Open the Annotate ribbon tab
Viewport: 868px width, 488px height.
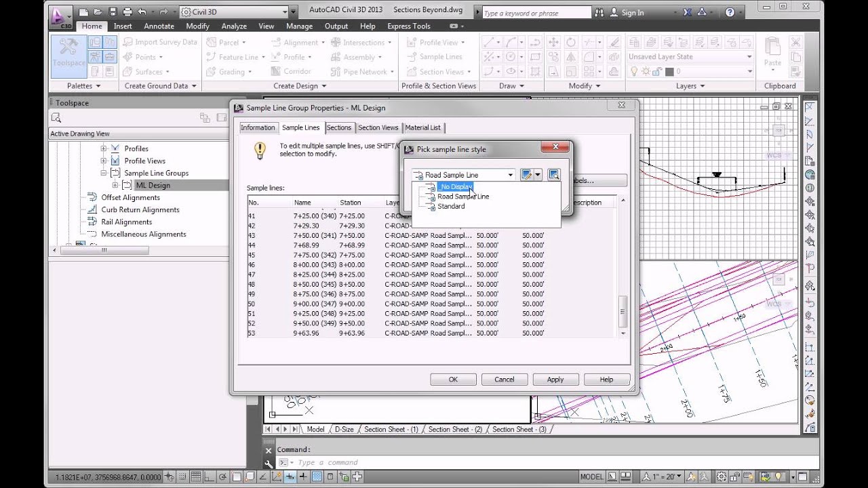pyautogui.click(x=159, y=26)
